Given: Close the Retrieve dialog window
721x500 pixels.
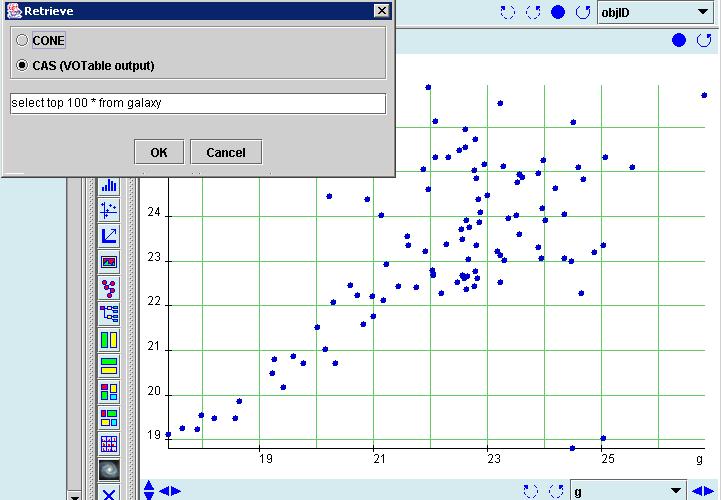Looking at the screenshot, I should (x=382, y=11).
